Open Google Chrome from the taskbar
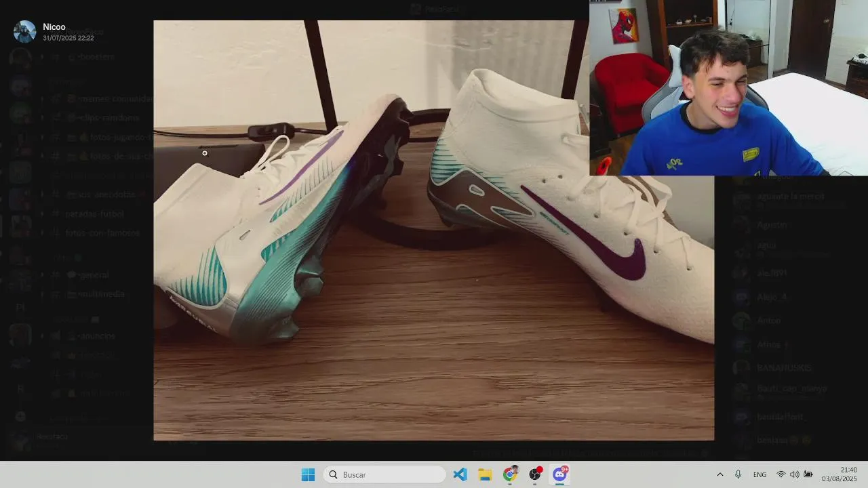This screenshot has height=488, width=868. click(510, 474)
